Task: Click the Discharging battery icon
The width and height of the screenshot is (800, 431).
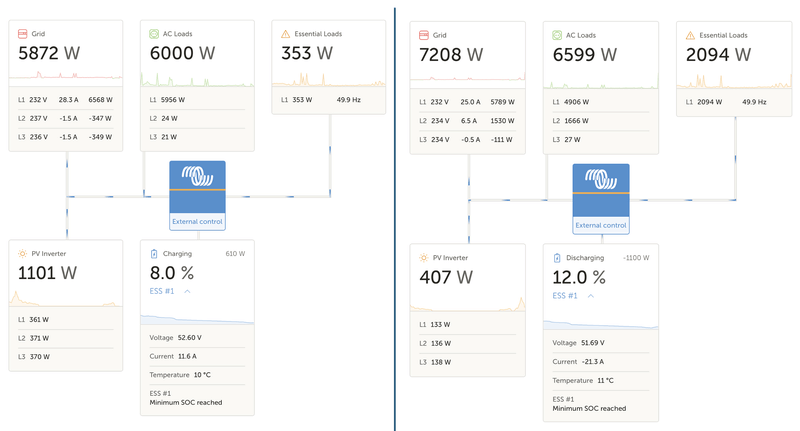Action: coord(557,258)
